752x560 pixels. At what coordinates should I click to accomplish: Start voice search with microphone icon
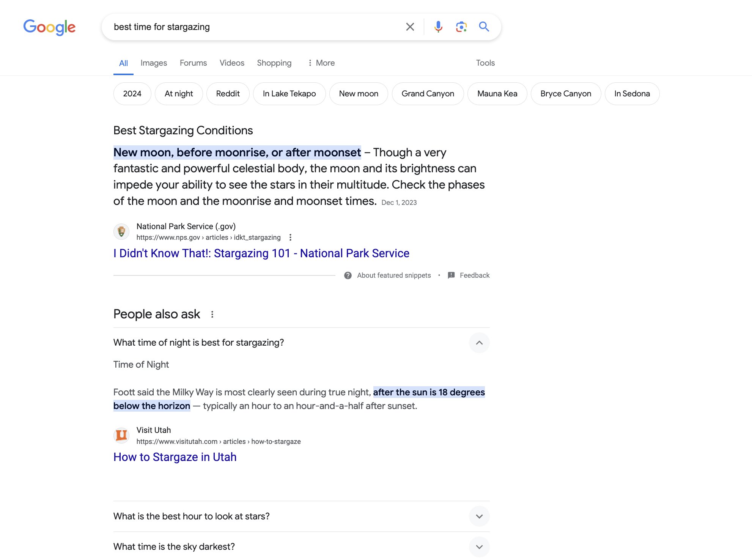438,27
